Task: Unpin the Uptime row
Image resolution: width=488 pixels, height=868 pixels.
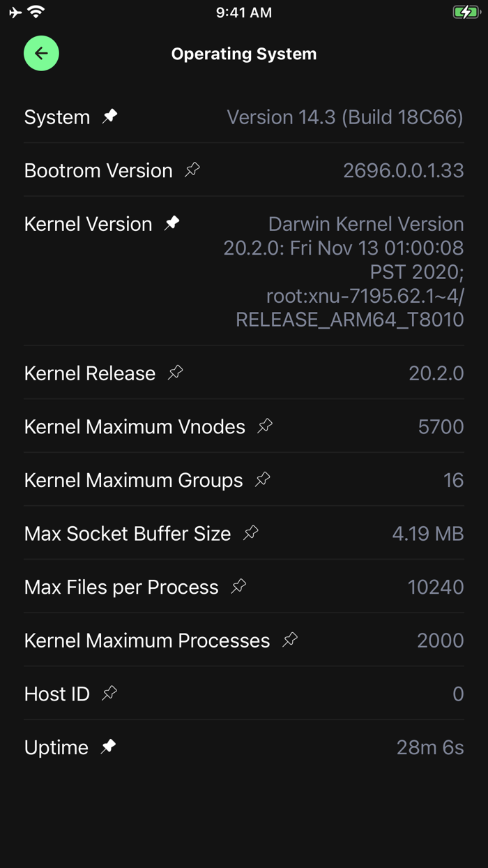Action: 108,747
